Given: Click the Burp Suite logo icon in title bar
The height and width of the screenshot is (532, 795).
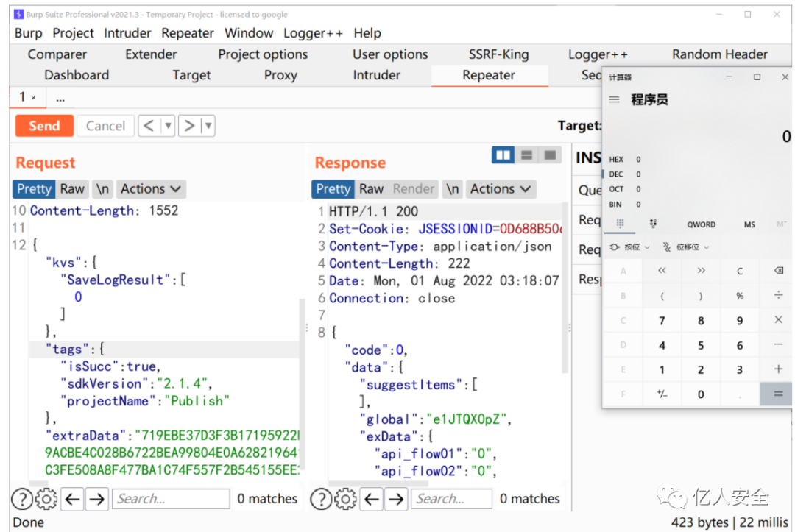Looking at the screenshot, I should point(18,14).
